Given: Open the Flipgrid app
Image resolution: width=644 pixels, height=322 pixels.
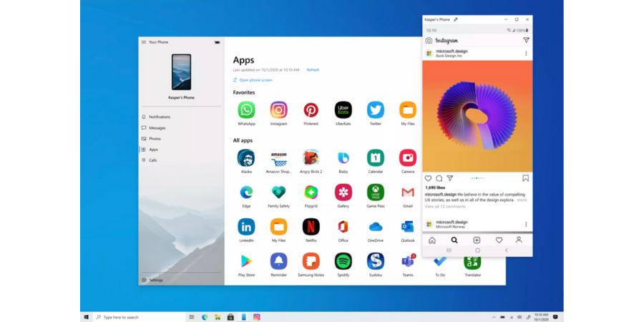Looking at the screenshot, I should (x=311, y=192).
